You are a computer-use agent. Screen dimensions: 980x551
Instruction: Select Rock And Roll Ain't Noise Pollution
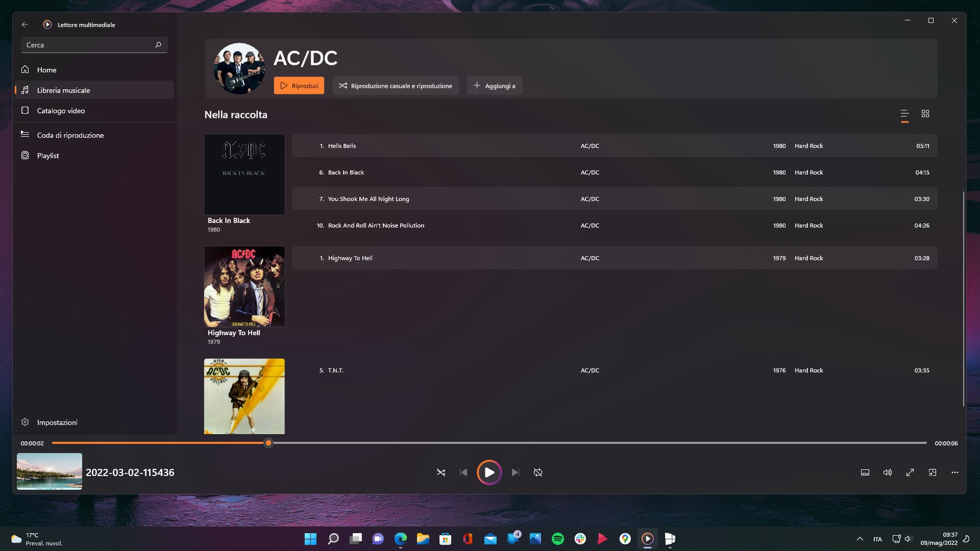click(x=615, y=226)
